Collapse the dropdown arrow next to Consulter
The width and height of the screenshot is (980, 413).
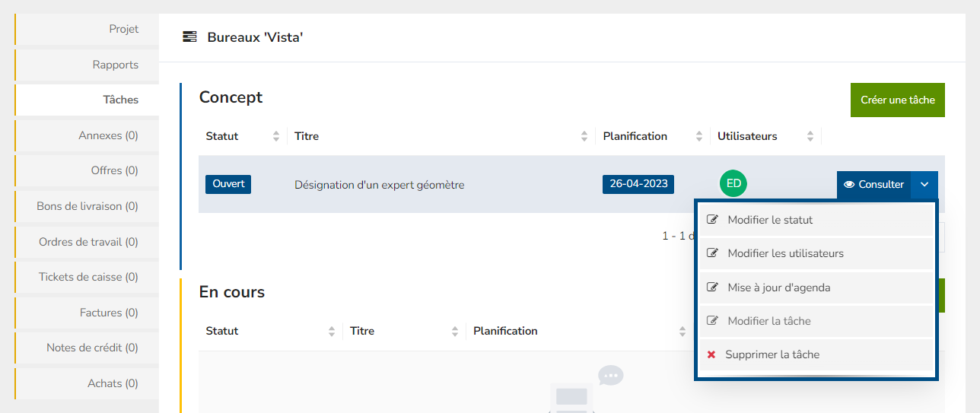point(924,184)
